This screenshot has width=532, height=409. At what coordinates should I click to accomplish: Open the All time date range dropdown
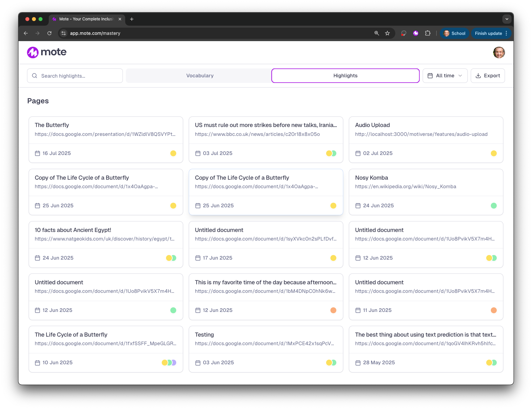(445, 76)
